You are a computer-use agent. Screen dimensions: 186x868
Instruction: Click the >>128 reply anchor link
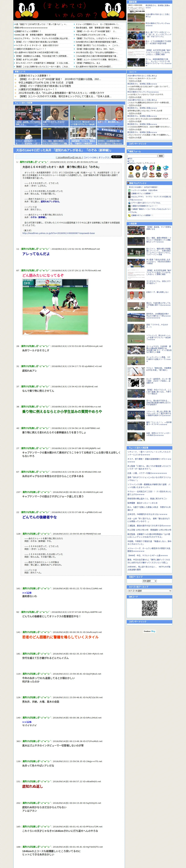[27, 593]
